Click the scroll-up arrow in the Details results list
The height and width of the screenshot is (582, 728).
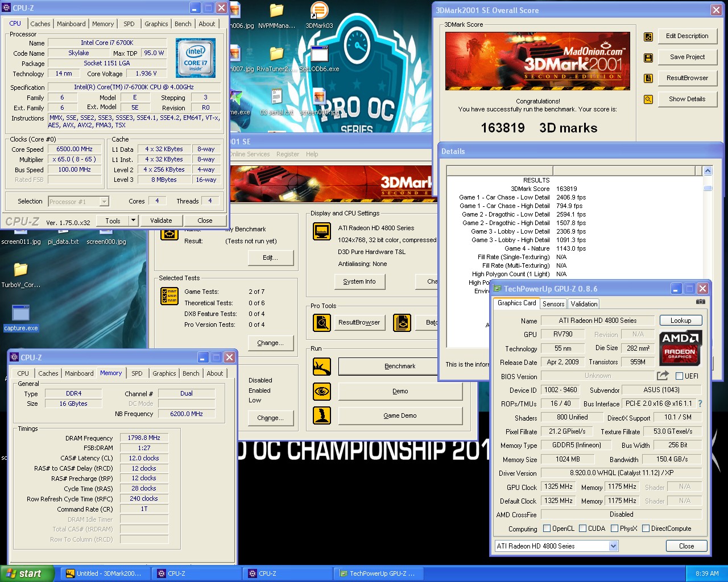pos(708,171)
